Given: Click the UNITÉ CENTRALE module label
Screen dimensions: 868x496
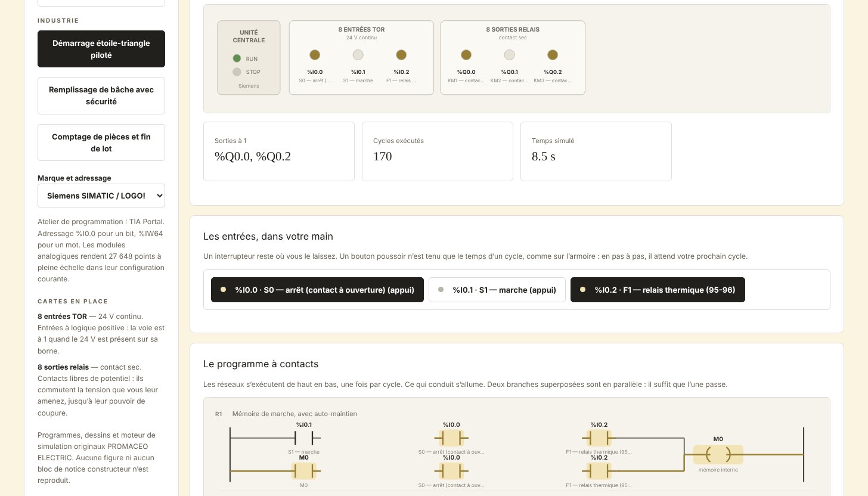Looking at the screenshot, I should [x=249, y=36].
